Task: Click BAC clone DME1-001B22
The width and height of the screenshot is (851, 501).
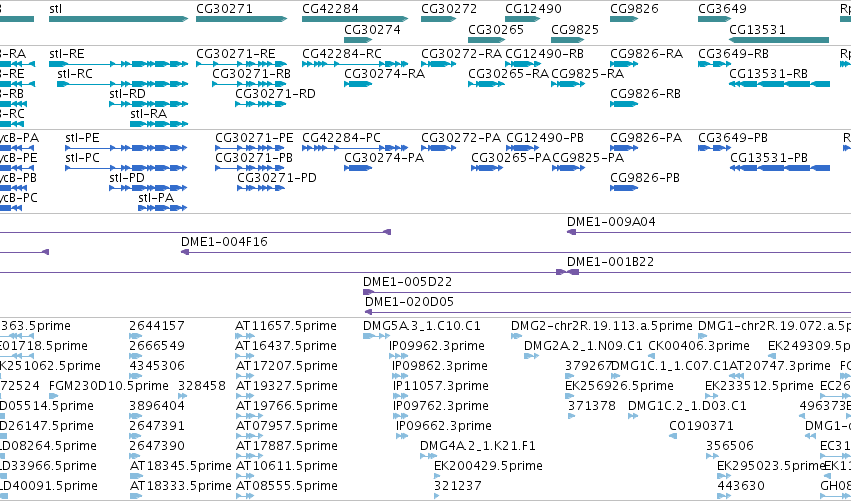Action: click(709, 272)
